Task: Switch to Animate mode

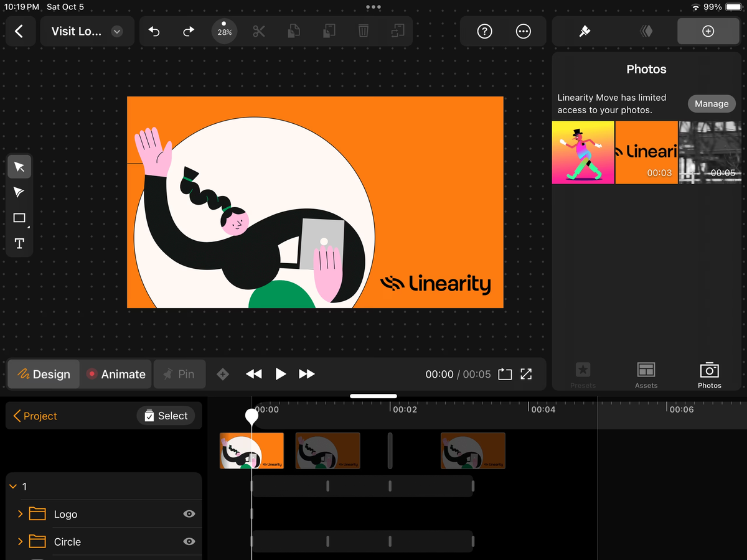Action: point(116,374)
